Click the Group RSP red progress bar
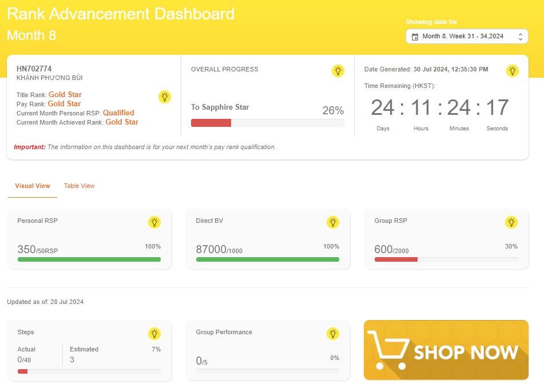The width and height of the screenshot is (544, 392). 396,259
